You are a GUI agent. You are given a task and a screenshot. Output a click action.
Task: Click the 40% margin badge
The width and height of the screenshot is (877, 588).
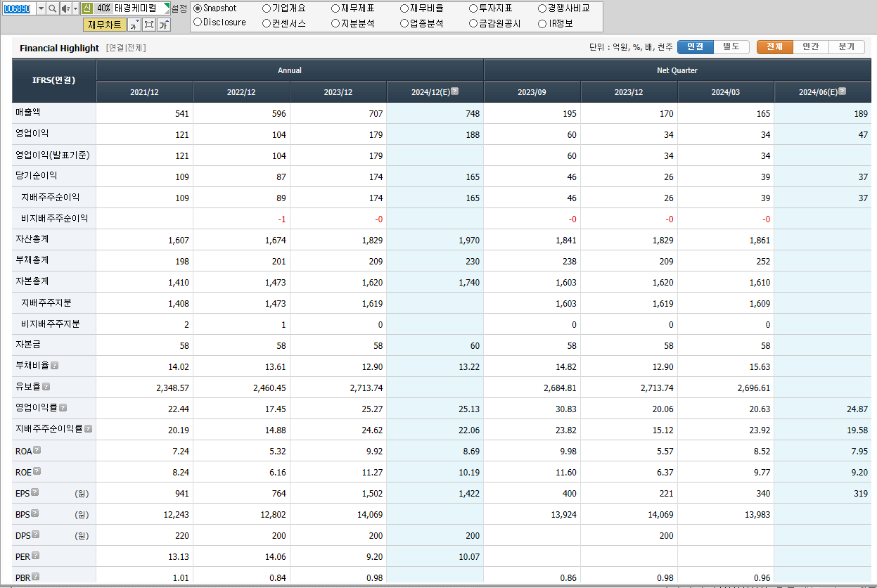(103, 8)
